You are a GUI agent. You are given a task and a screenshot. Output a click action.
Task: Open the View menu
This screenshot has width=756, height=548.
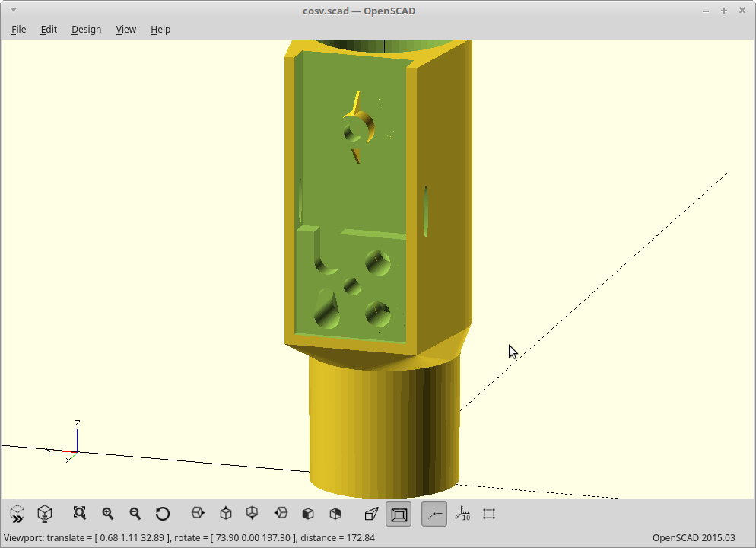coord(125,29)
